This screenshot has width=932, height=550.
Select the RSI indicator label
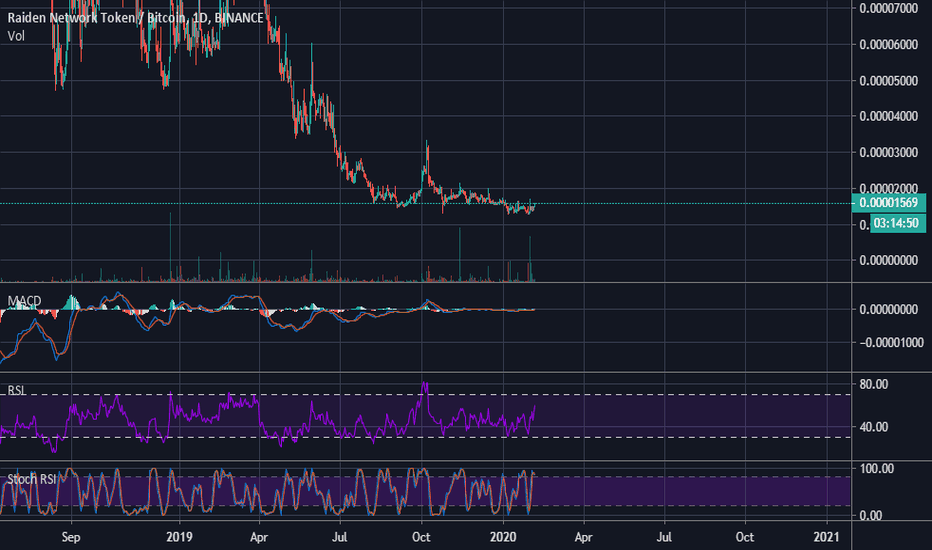pos(16,390)
